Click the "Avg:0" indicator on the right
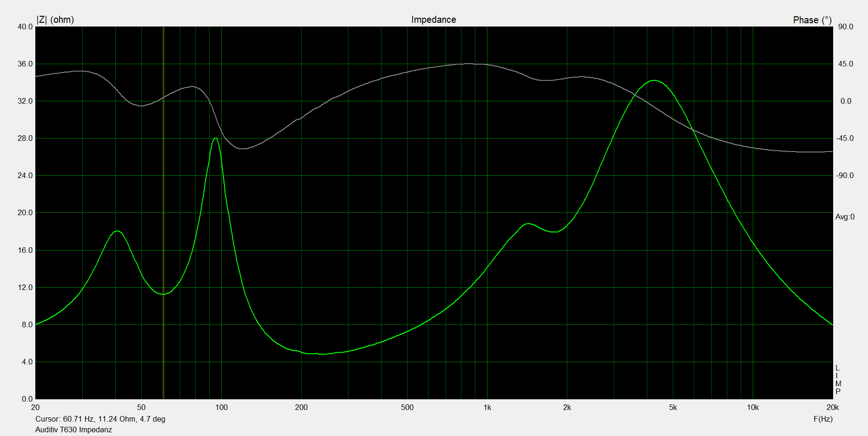The height and width of the screenshot is (436, 868). tap(844, 217)
